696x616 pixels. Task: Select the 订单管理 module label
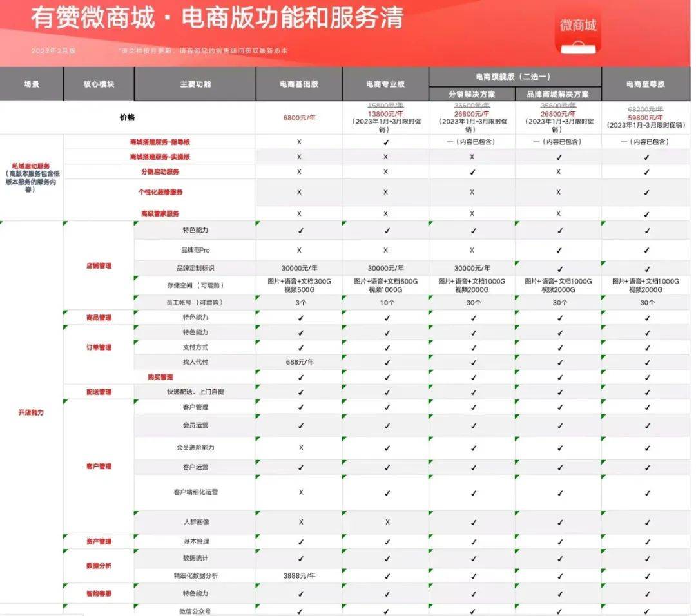[99, 347]
